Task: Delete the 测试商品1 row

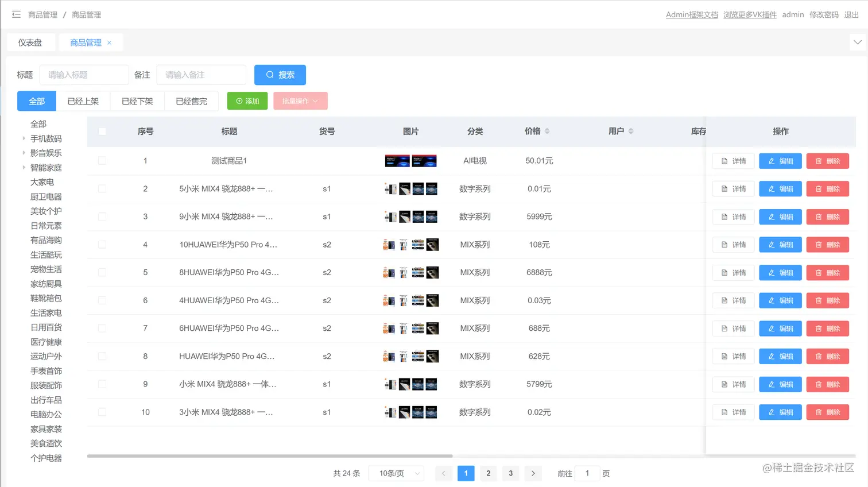Action: 827,161
